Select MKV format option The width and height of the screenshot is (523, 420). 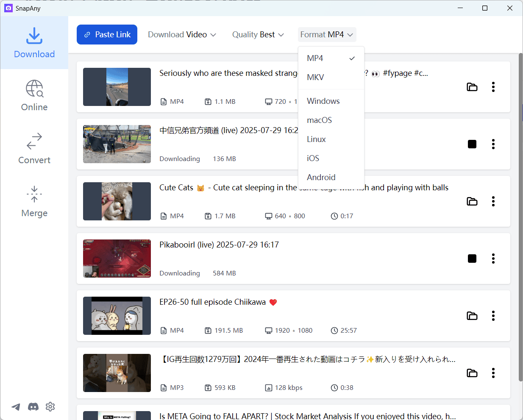click(331, 77)
